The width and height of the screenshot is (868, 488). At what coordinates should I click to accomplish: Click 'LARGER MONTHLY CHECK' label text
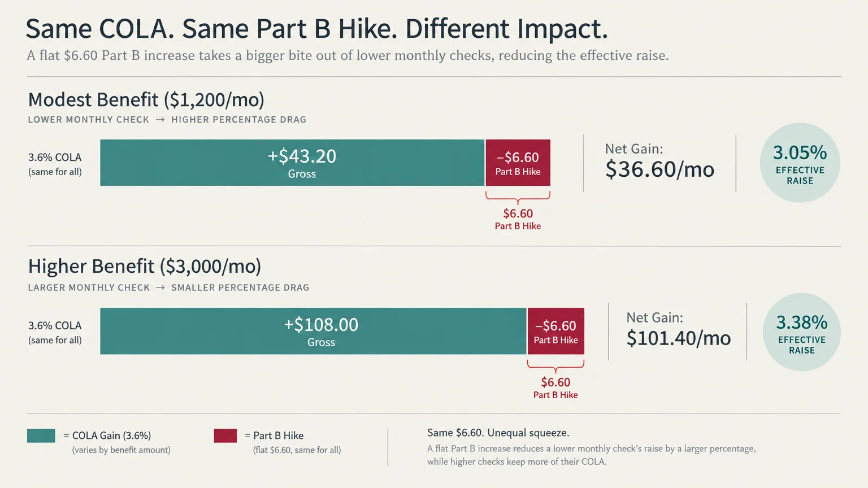89,287
